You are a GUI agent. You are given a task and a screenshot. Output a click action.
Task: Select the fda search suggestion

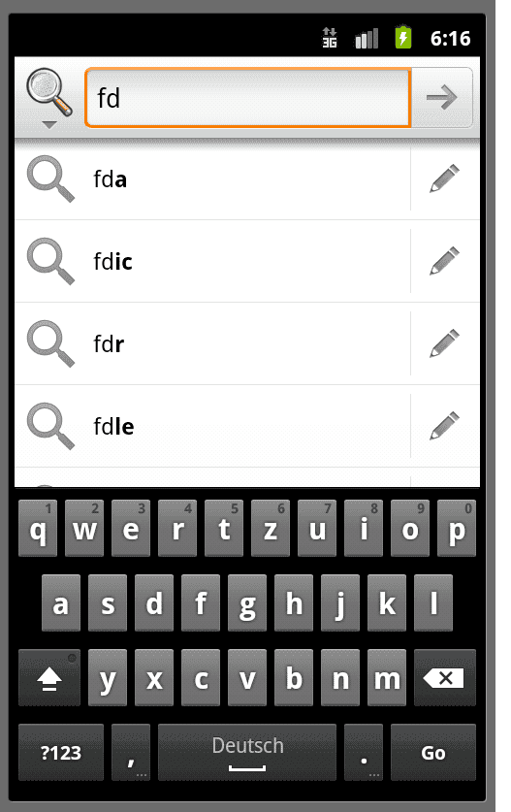point(212,179)
